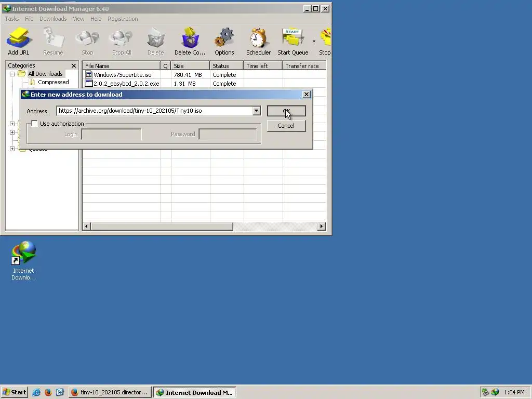Viewport: 532px width, 399px height.
Task: Click the Internet Explorer quick launch icon
Action: coord(36,392)
